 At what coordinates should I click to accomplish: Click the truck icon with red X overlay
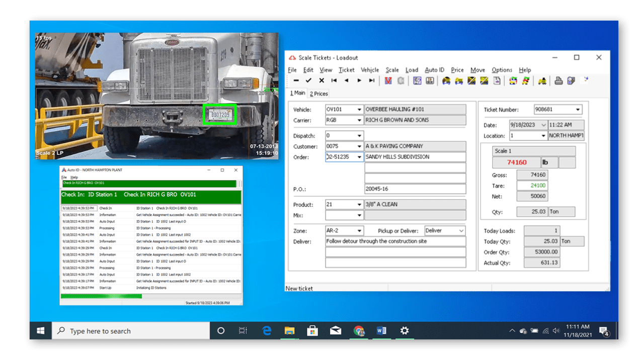pyautogui.click(x=471, y=80)
